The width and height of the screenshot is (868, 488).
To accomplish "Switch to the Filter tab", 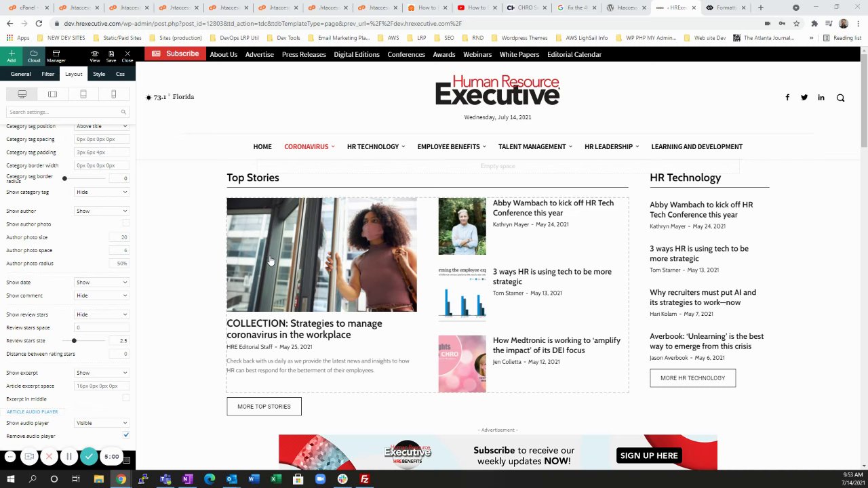I will pos(47,74).
